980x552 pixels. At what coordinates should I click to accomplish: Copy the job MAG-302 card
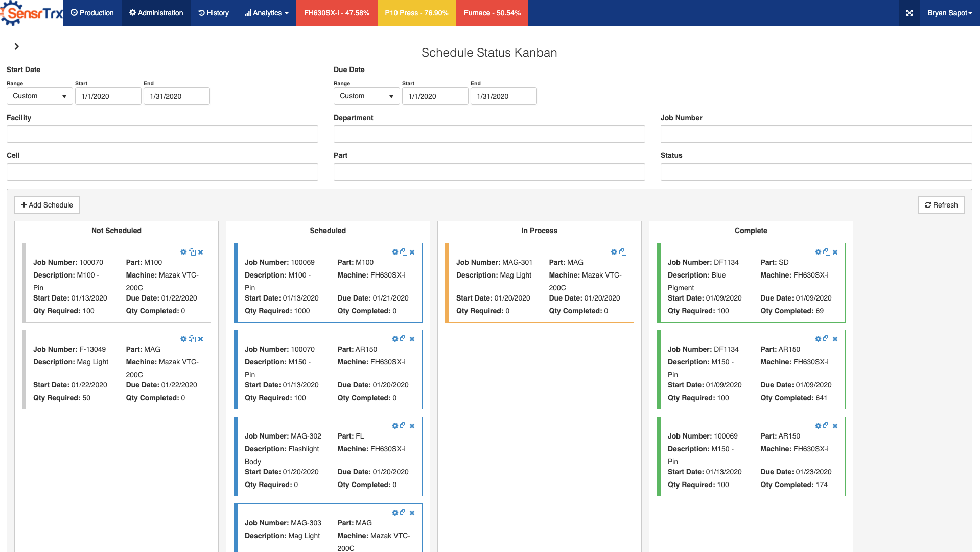[x=404, y=426]
